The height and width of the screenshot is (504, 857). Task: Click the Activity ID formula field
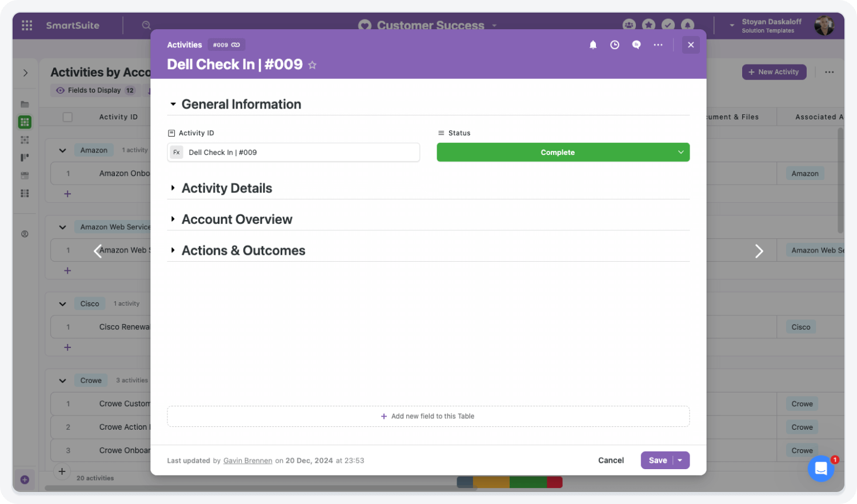pyautogui.click(x=294, y=153)
